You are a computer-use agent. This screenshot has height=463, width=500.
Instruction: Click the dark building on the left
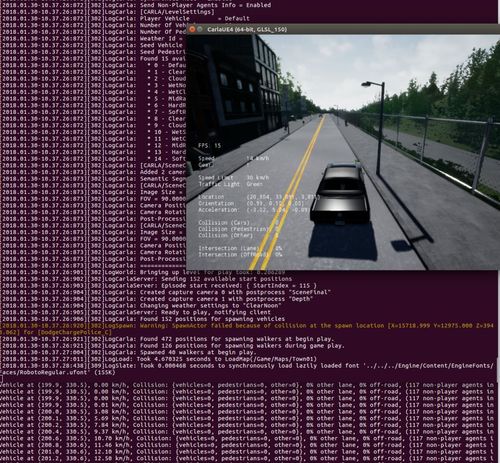click(x=233, y=83)
